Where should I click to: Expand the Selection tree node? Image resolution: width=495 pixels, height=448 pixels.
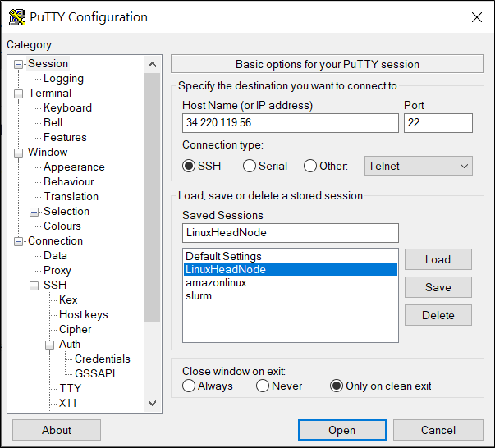coord(34,212)
